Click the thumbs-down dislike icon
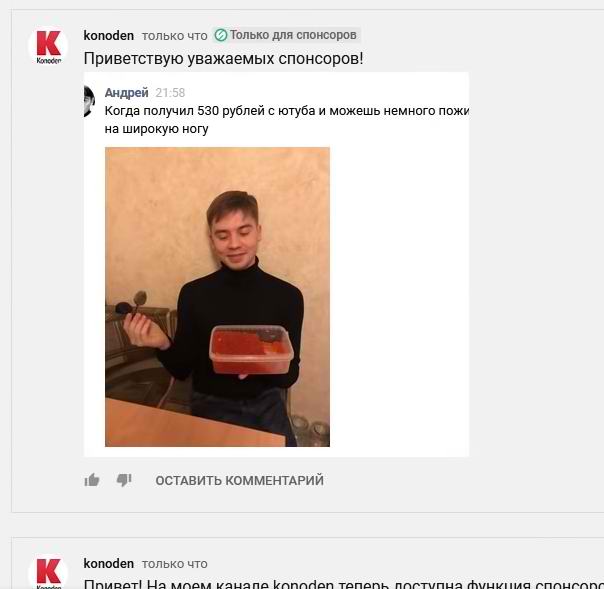The width and height of the screenshot is (604, 589). coord(124,480)
